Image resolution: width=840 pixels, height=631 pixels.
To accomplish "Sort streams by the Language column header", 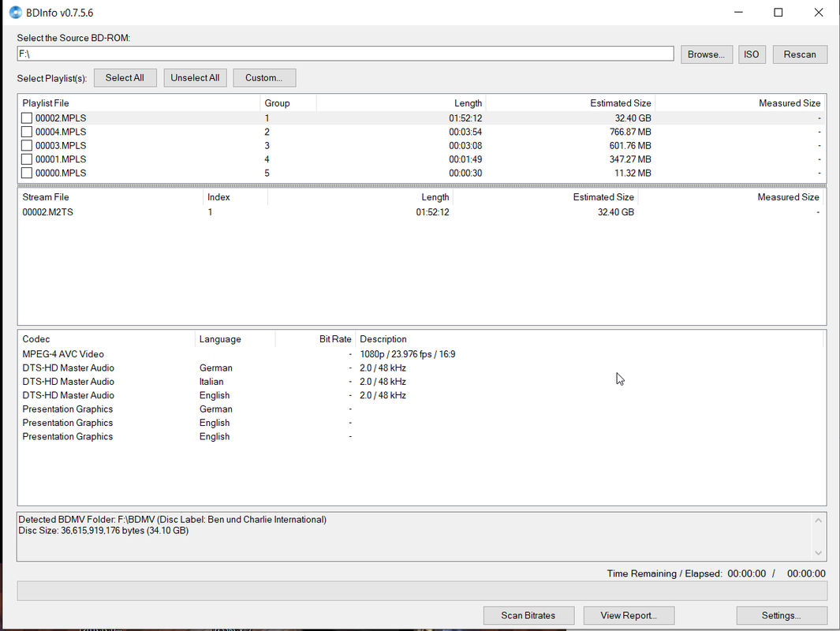I will (x=235, y=339).
